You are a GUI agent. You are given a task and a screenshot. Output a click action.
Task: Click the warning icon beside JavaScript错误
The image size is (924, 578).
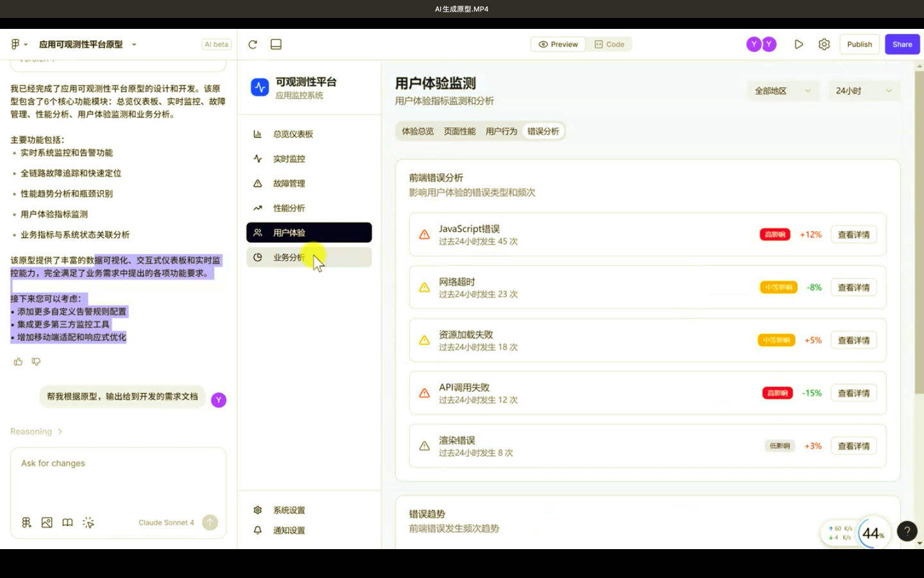tap(425, 235)
